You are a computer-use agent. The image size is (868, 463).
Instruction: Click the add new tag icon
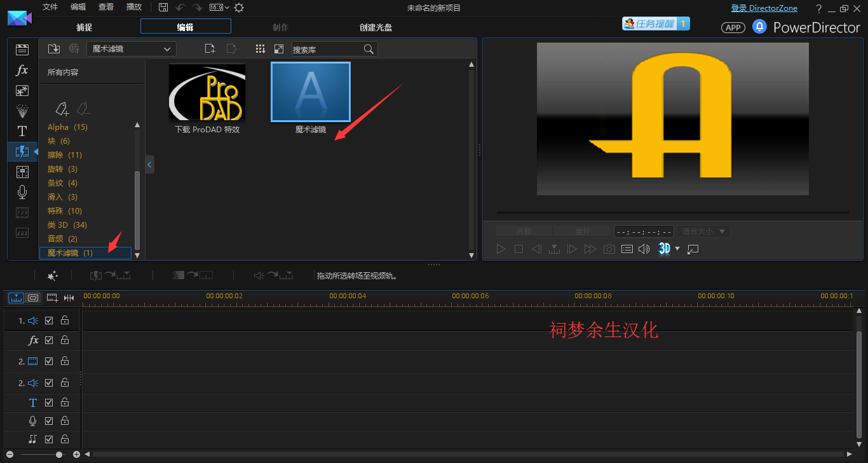click(62, 108)
